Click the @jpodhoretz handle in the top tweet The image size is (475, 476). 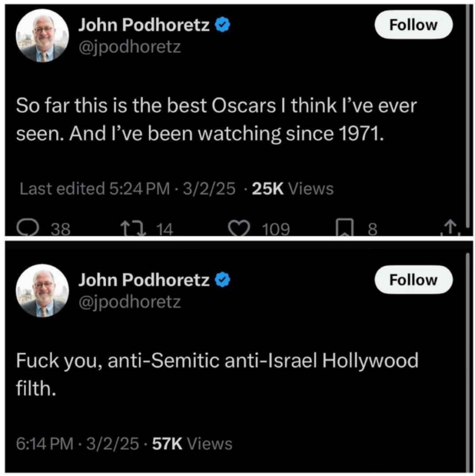(x=129, y=46)
